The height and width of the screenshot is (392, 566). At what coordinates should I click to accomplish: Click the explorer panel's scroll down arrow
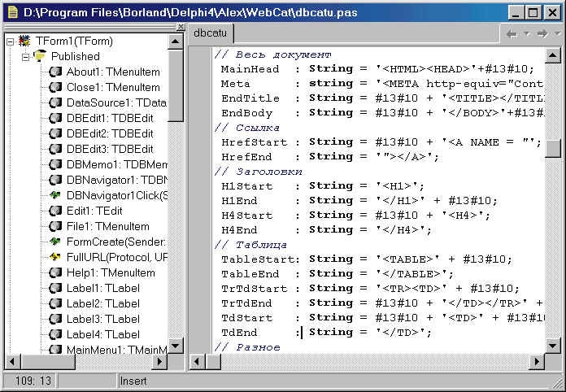pos(176,346)
